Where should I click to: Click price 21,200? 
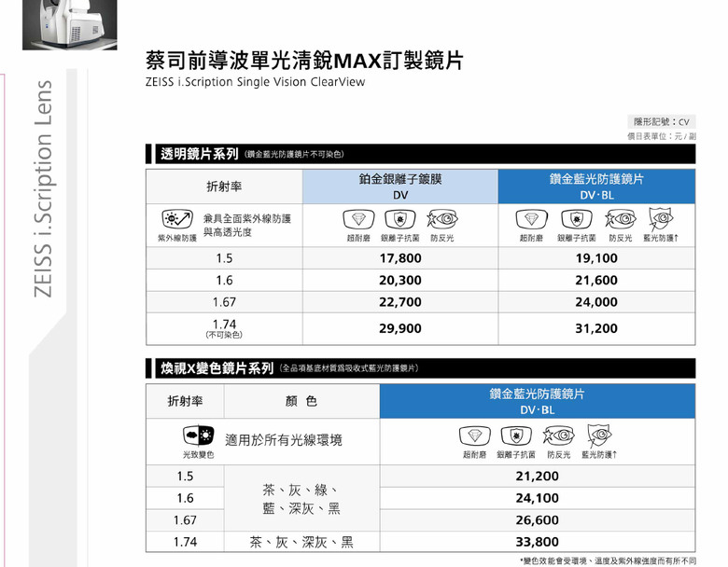(x=538, y=476)
